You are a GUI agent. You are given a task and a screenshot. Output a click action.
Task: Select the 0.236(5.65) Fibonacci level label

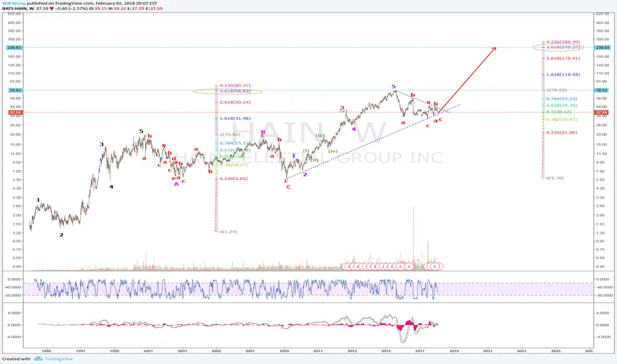pos(234,179)
